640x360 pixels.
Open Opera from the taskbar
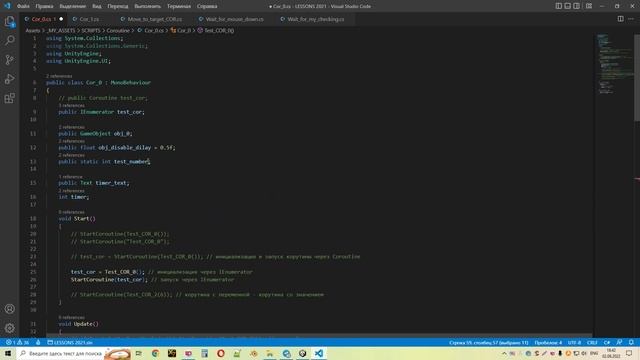pos(220,353)
